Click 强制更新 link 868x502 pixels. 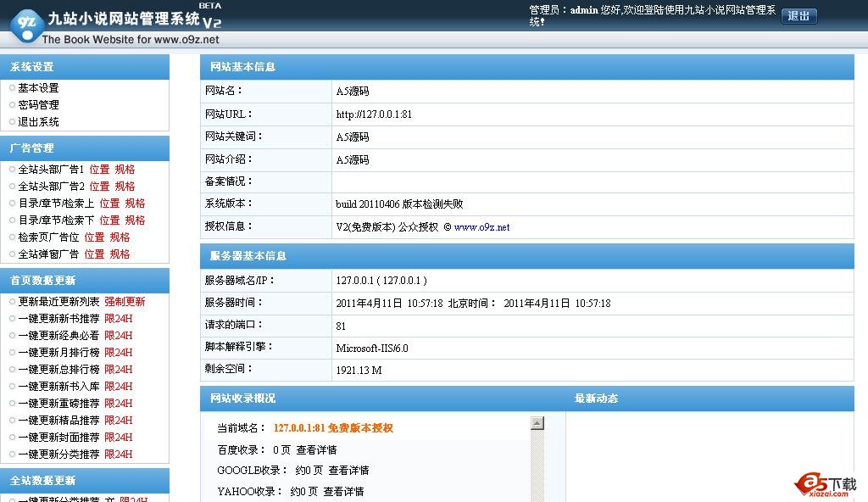coord(125,301)
